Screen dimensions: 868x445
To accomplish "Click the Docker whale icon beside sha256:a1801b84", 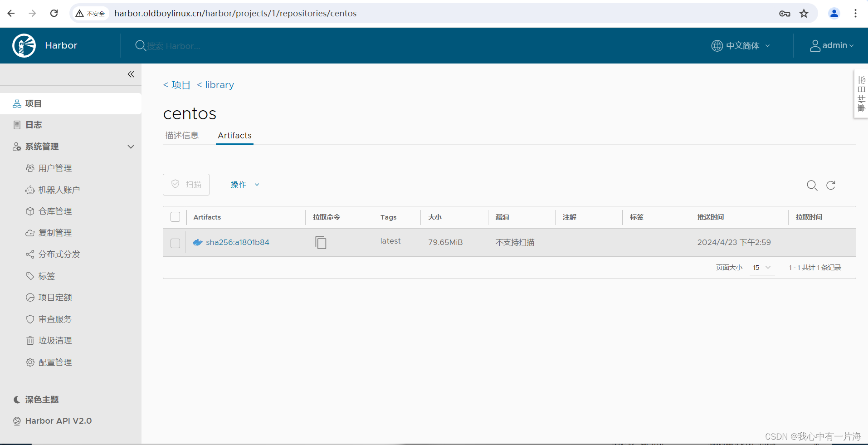I will pos(198,243).
